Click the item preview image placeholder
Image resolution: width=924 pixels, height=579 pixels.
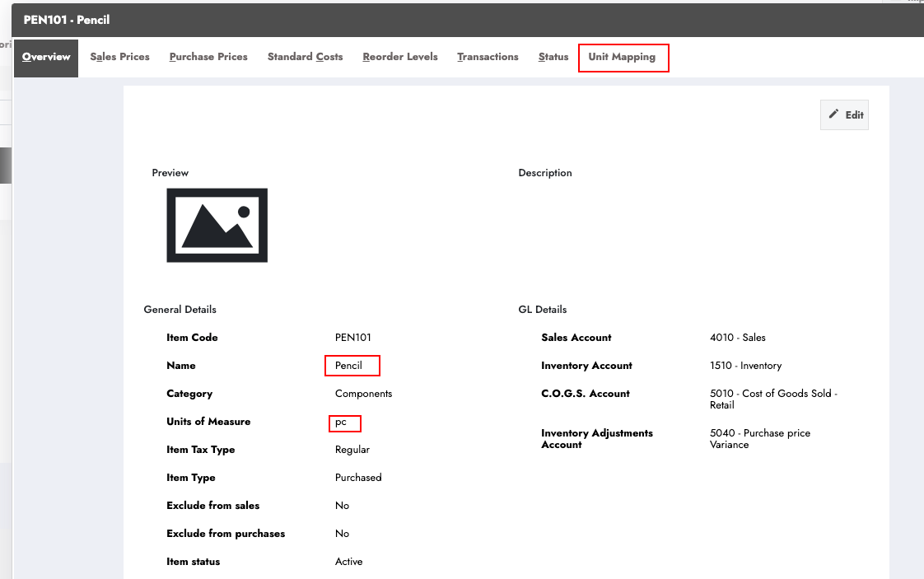tap(217, 225)
